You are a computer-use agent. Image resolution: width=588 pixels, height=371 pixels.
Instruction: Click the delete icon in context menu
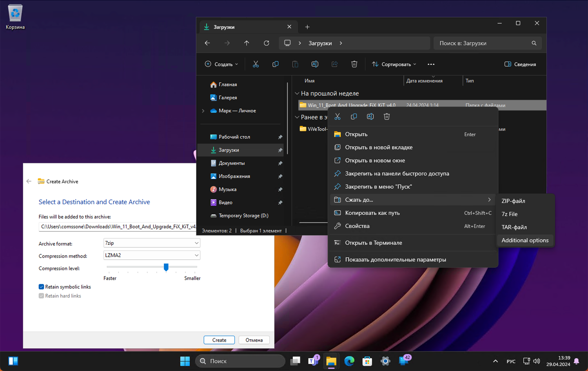pyautogui.click(x=387, y=117)
